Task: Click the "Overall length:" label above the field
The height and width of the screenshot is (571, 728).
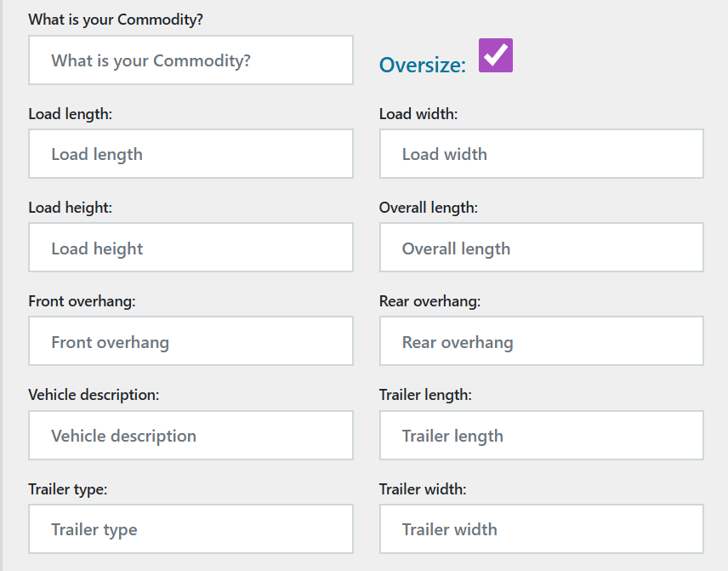Action: [x=429, y=208]
